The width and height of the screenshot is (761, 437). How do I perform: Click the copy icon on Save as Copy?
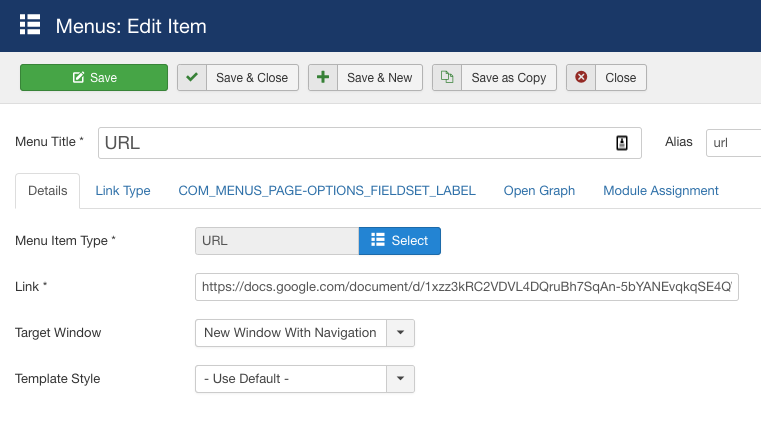pos(447,78)
